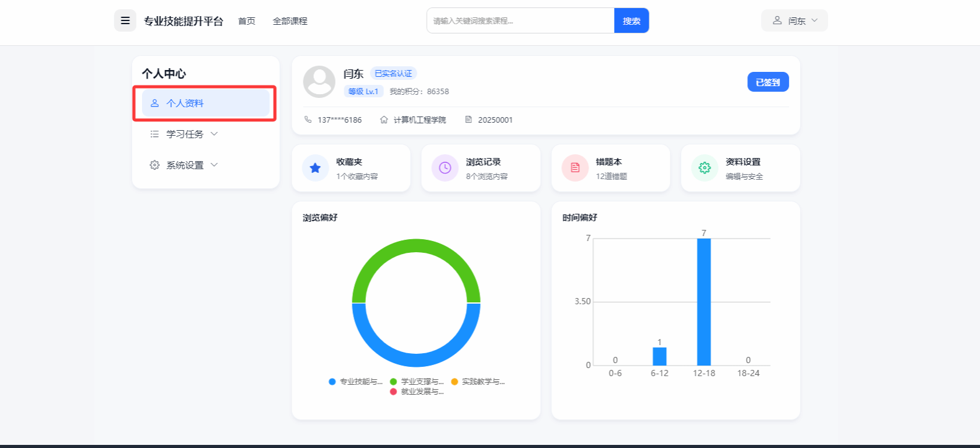Click the course keyword search field
Image resolution: width=980 pixels, height=448 pixels.
click(520, 20)
